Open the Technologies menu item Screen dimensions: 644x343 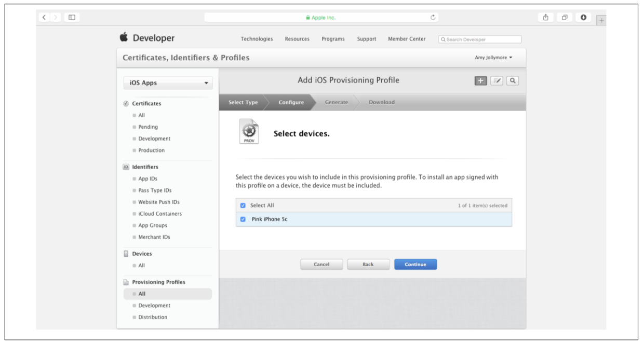257,39
